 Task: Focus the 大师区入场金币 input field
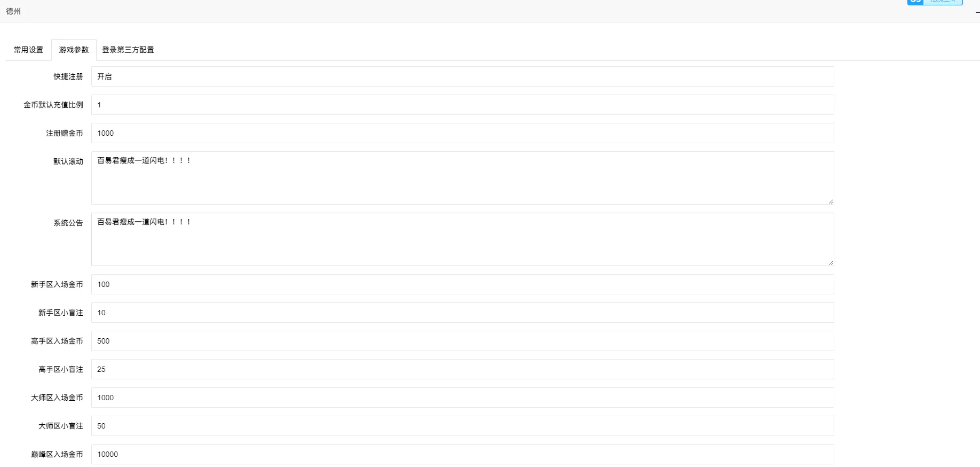click(462, 398)
